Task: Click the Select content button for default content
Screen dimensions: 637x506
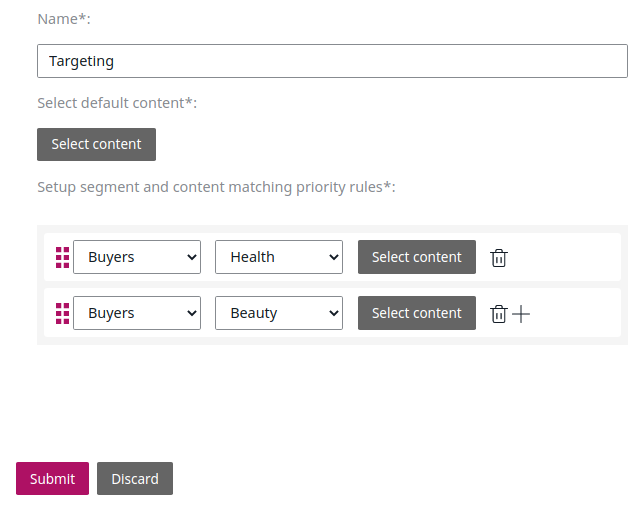Action: pos(96,144)
